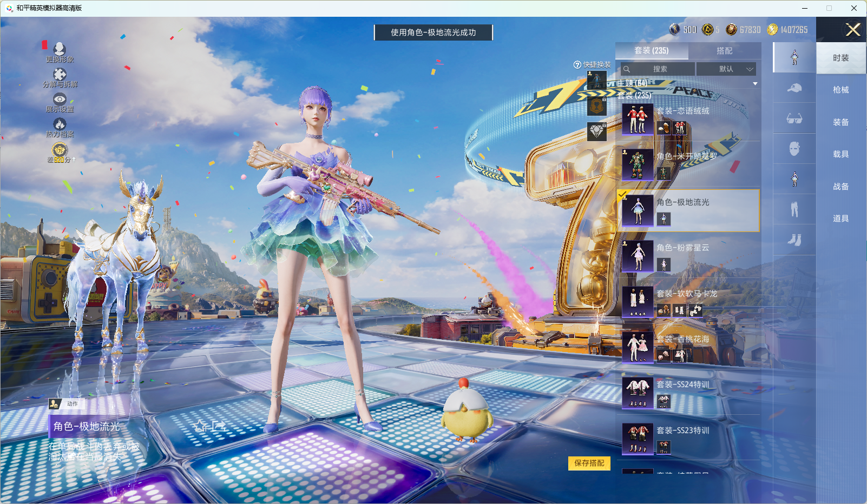867x504 pixels.
Task: Click the clothing piece under 套装-软软马卡龙
Action: click(x=680, y=310)
